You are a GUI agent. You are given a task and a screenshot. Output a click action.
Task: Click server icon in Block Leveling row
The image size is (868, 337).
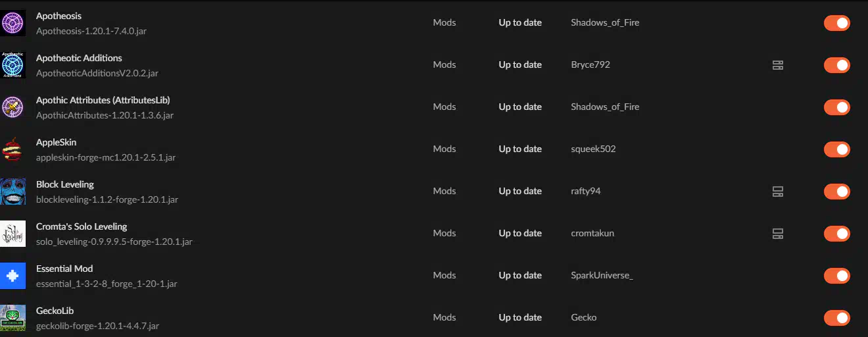pos(778,192)
